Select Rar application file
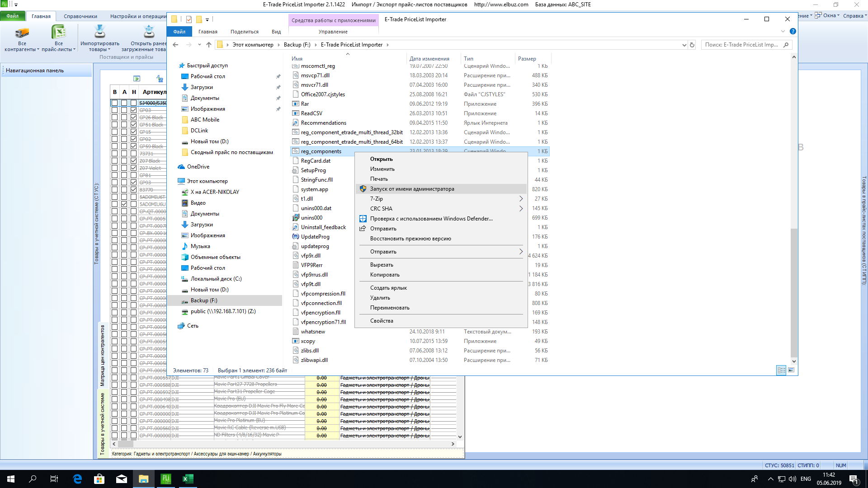868x488 pixels. point(305,104)
